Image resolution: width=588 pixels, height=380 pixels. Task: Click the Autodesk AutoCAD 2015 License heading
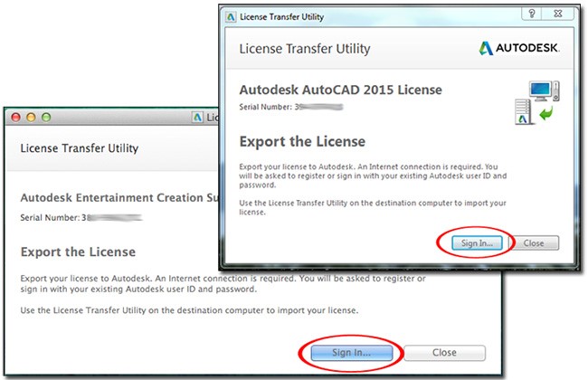pos(340,90)
